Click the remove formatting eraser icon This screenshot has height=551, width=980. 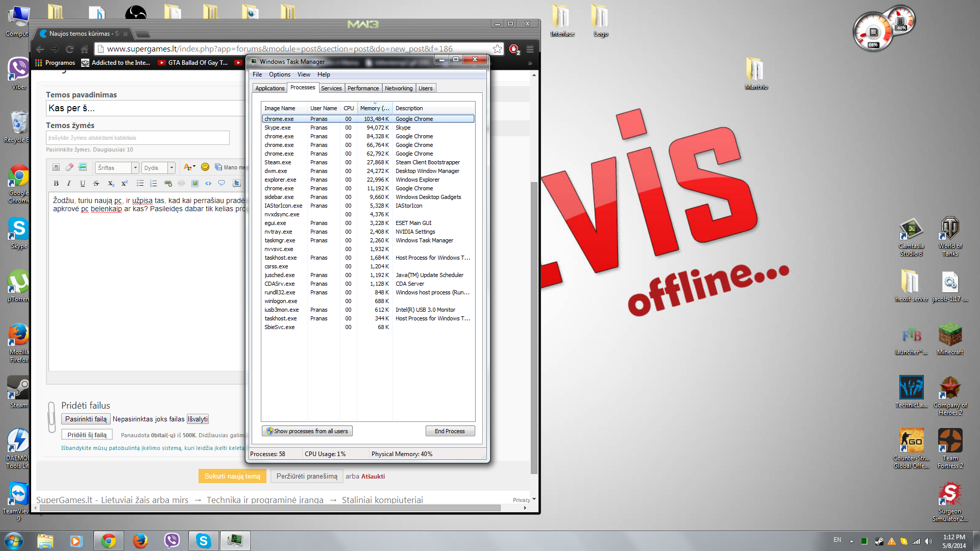coord(69,167)
